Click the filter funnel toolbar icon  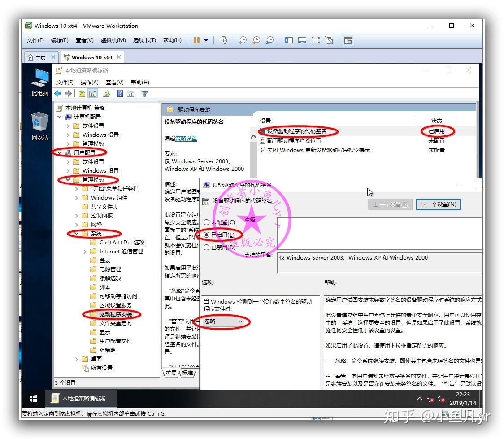[x=145, y=94]
